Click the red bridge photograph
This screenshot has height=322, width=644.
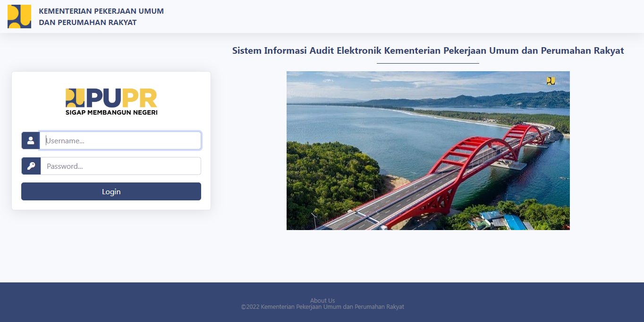click(x=428, y=150)
